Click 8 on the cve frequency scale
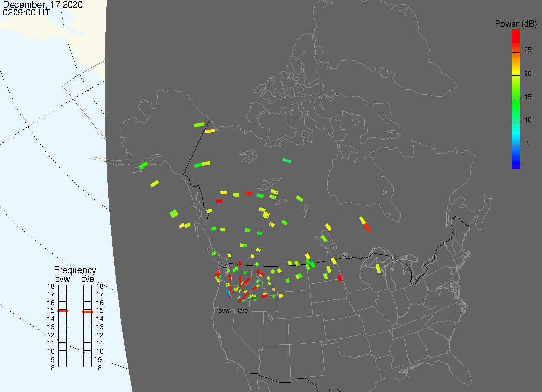This screenshot has height=392, width=542. pyautogui.click(x=100, y=368)
